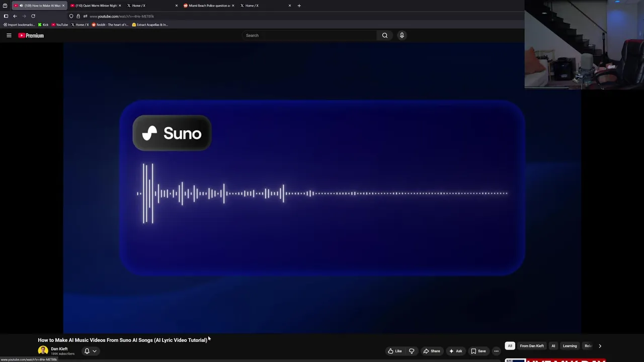The image size is (644, 362).
Task: Click the address bar URL
Action: 122,16
